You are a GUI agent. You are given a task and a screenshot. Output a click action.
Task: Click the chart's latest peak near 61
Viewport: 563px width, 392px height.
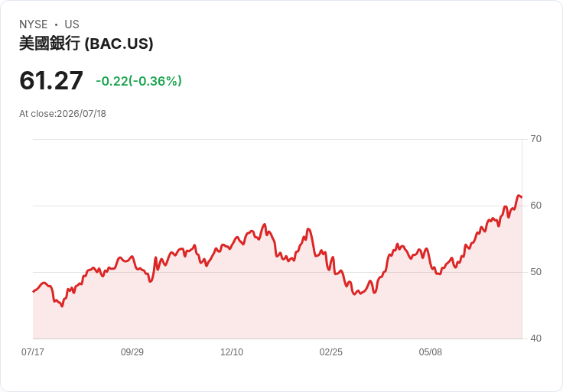(x=519, y=196)
